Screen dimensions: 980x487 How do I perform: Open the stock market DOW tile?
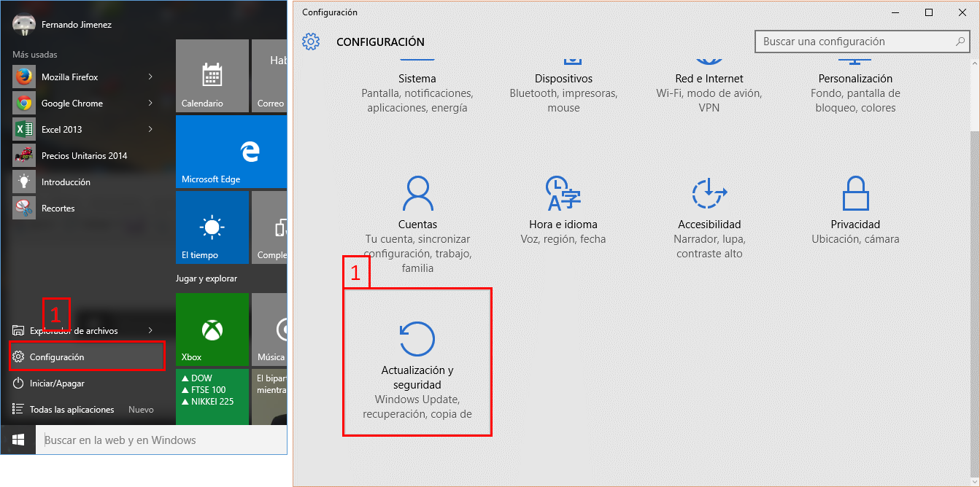212,397
